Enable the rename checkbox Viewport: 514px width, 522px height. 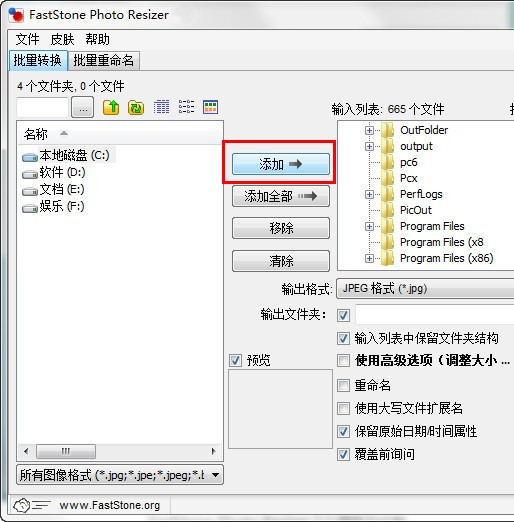[x=343, y=386]
